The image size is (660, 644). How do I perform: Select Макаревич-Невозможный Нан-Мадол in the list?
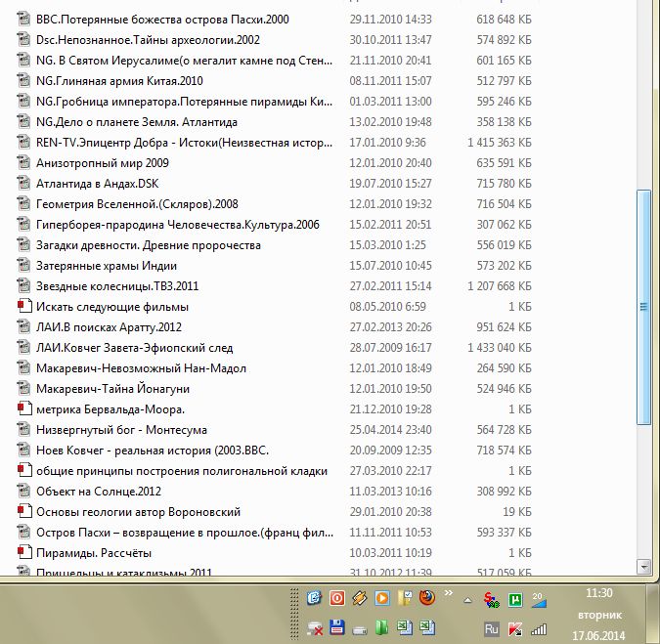(x=126, y=368)
